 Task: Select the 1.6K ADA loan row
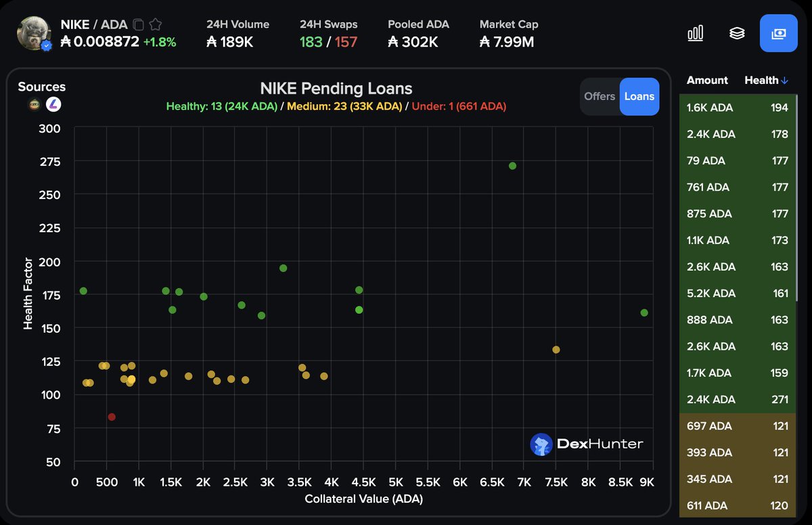[x=738, y=108]
